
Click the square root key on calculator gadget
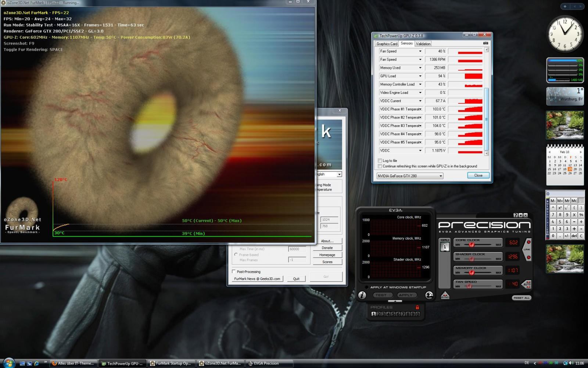tap(567, 208)
